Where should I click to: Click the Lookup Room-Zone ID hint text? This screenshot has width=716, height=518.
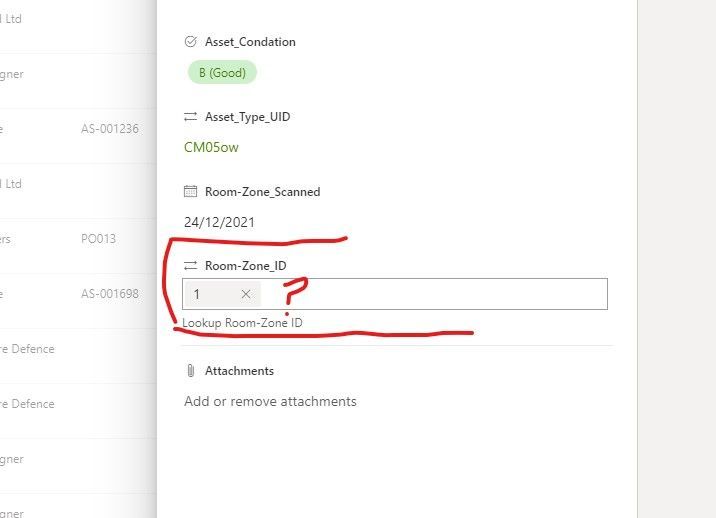pyautogui.click(x=242, y=324)
